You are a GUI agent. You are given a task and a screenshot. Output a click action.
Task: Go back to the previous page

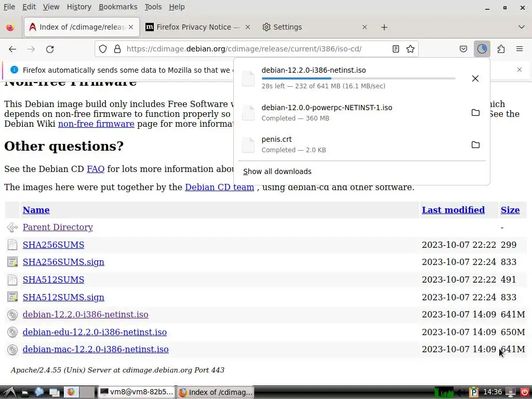[12, 49]
